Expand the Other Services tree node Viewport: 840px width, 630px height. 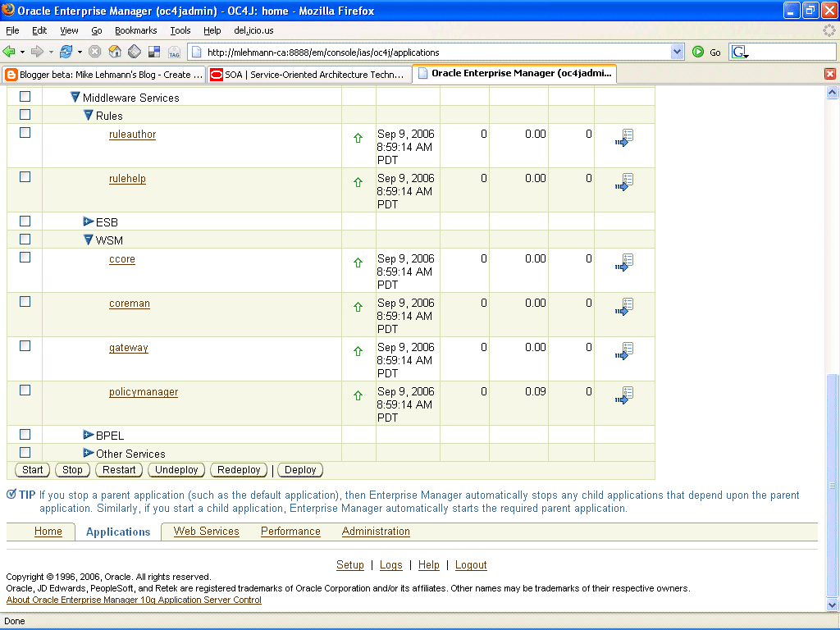(89, 453)
